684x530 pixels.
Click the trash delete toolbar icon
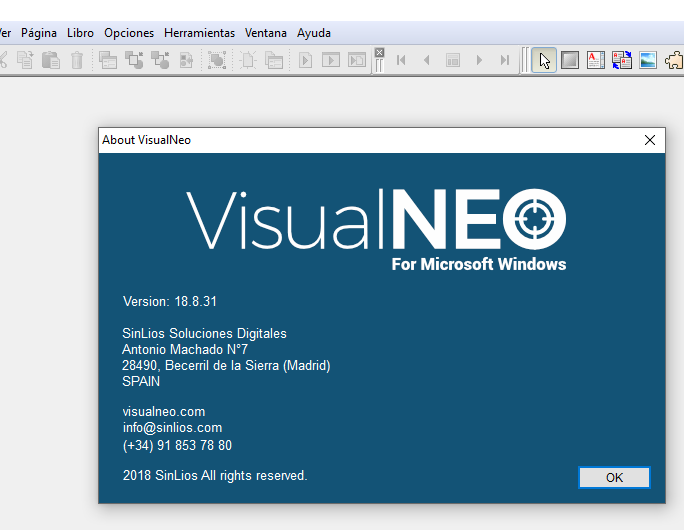click(77, 60)
